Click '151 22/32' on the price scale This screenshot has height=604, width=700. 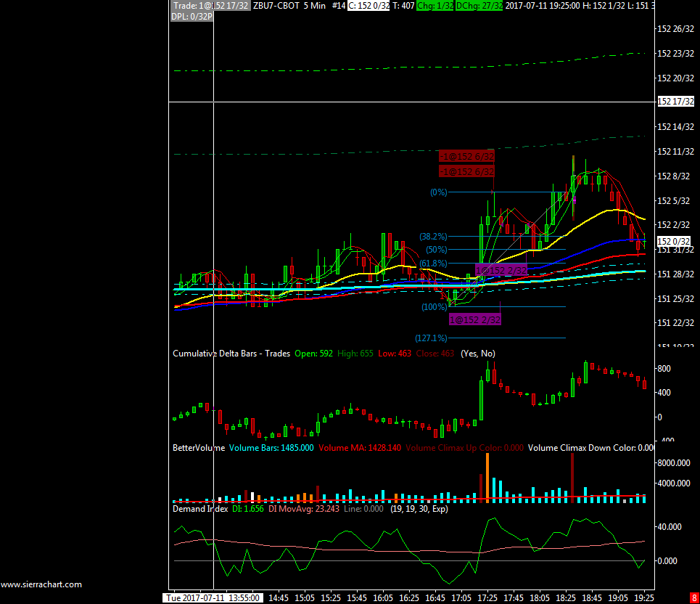pos(675,322)
